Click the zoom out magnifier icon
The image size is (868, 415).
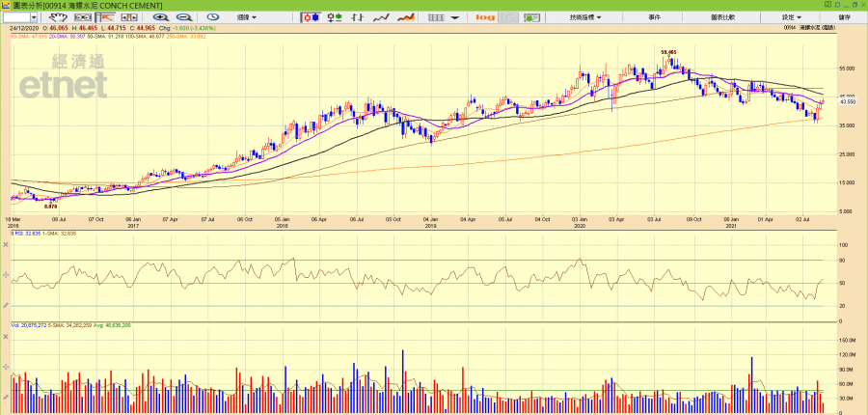pos(184,17)
